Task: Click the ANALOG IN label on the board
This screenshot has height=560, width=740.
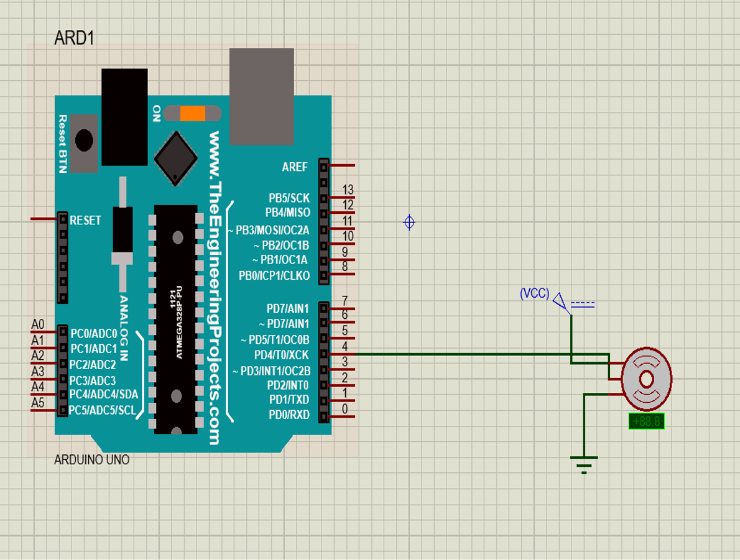Action: (x=124, y=328)
